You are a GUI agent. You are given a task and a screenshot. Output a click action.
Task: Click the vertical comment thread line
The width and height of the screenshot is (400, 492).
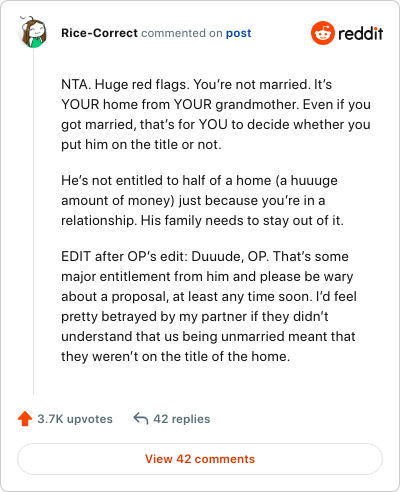coord(33,222)
